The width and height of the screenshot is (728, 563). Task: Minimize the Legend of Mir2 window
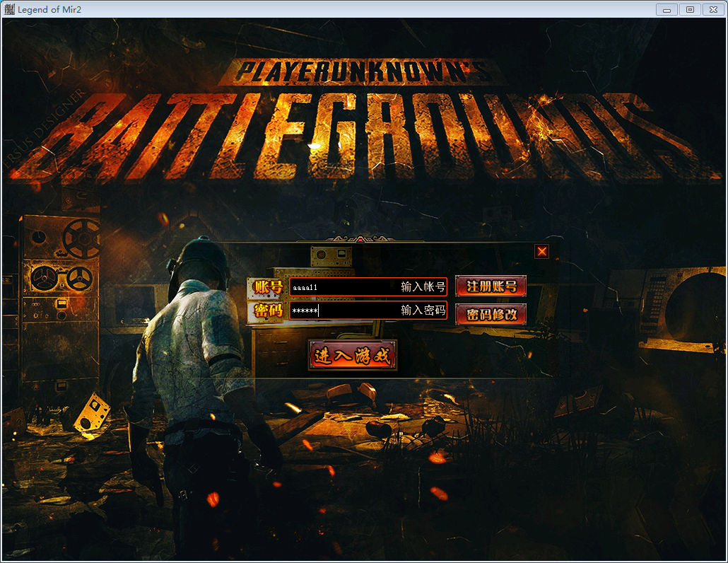click(667, 9)
